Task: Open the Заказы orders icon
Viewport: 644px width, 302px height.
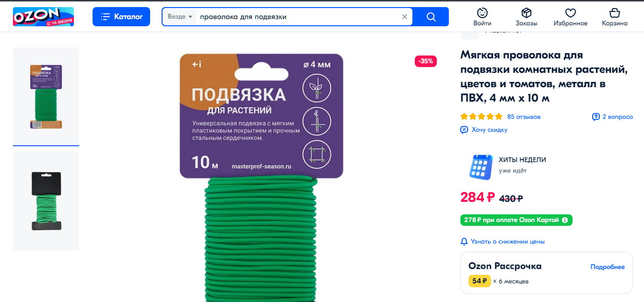Action: coord(526,17)
